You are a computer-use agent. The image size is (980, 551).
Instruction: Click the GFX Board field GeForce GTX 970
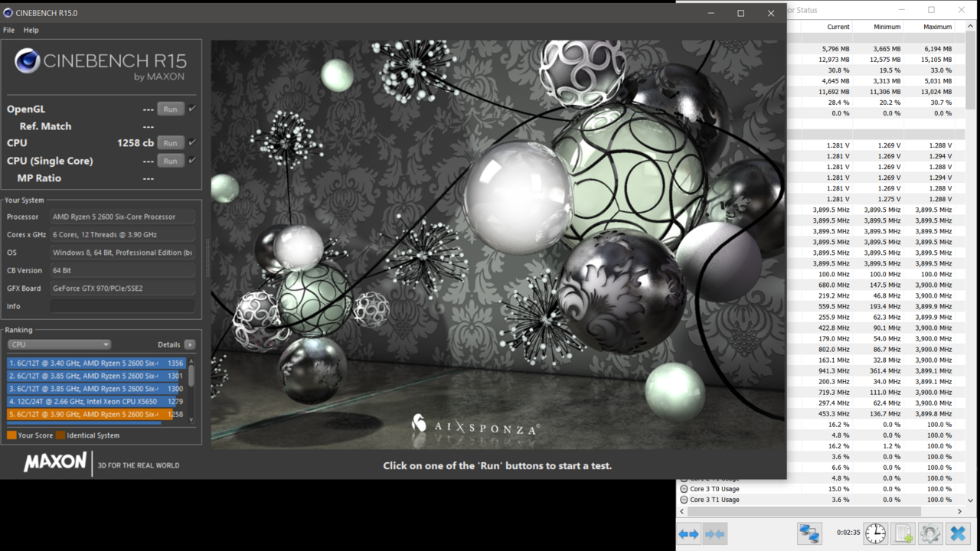pyautogui.click(x=122, y=289)
